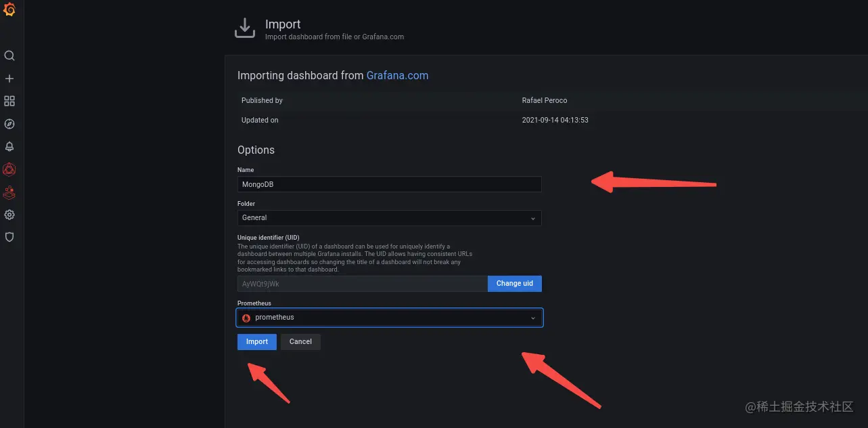Open the Dashboards grid icon
Screen dimensions: 868x428
pyautogui.click(x=9, y=101)
